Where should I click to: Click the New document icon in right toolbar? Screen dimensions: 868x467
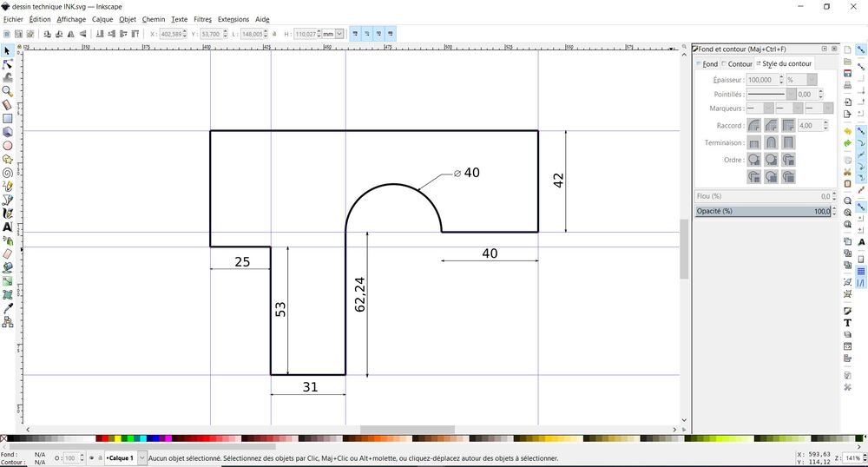point(847,49)
